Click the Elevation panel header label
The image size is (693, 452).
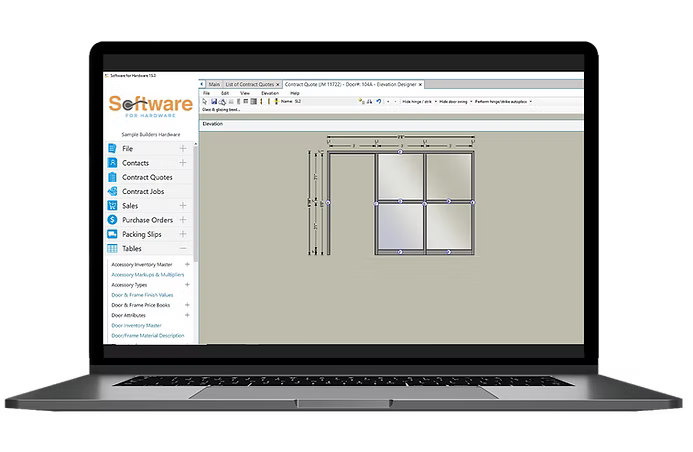point(213,124)
